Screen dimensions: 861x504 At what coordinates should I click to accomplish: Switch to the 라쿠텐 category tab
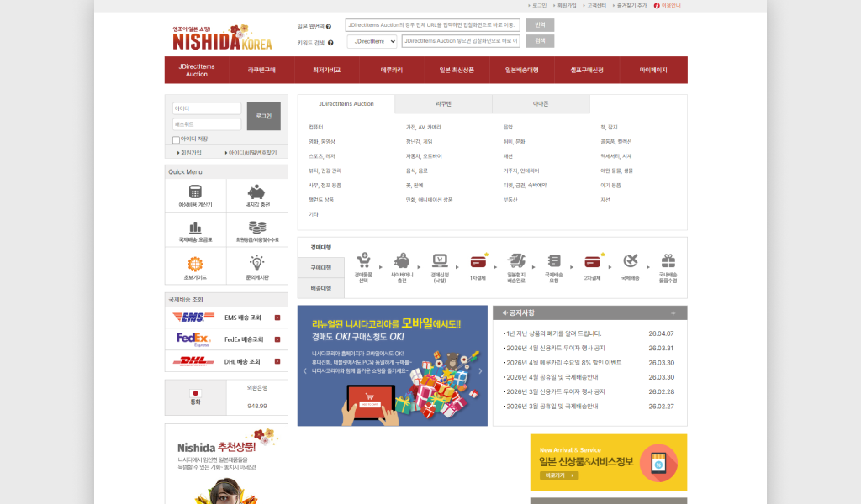(444, 104)
